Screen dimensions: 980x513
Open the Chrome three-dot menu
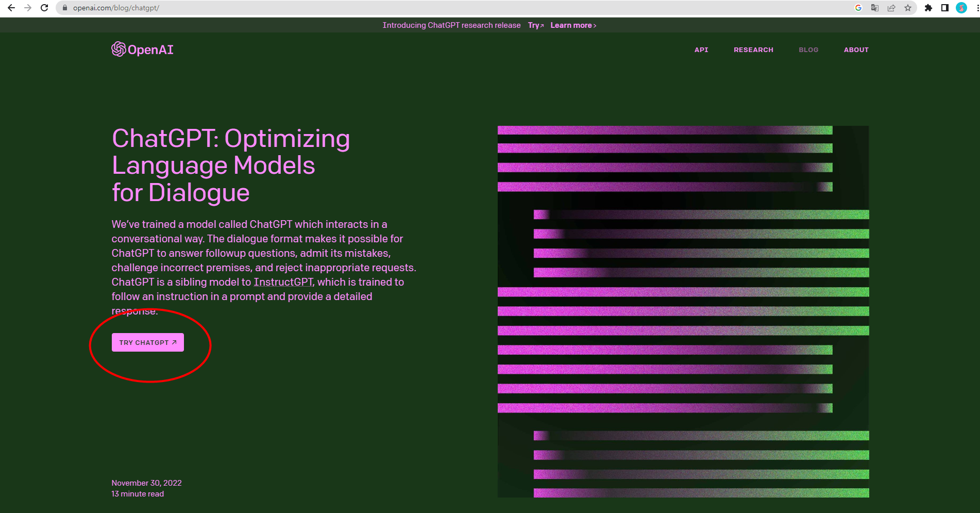(x=977, y=8)
